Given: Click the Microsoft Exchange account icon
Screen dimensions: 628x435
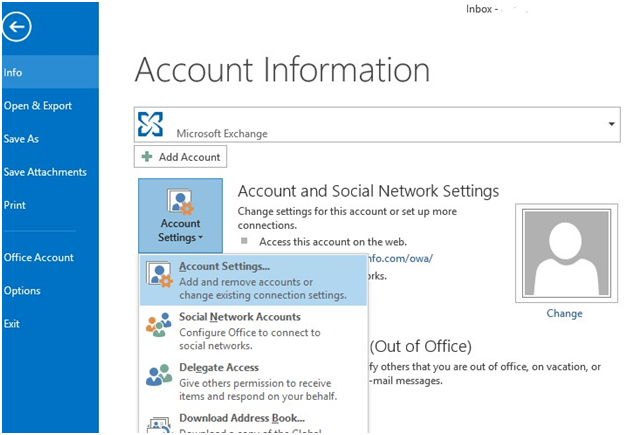Looking at the screenshot, I should click(x=150, y=124).
